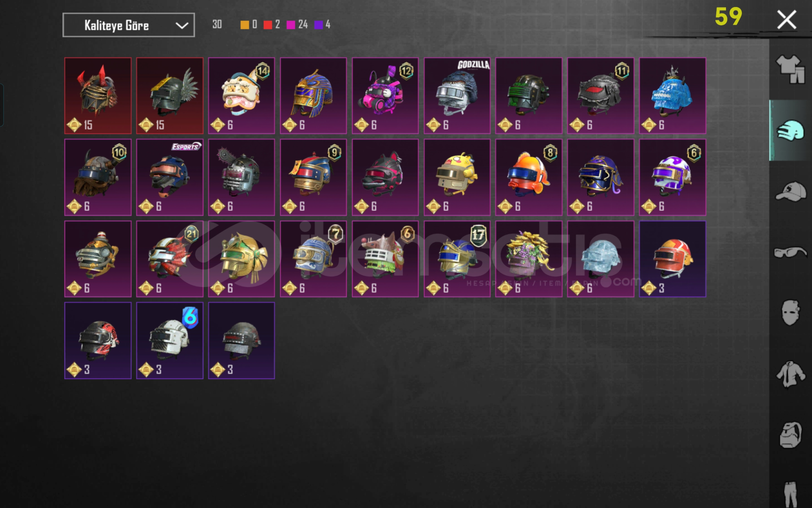Open the backpack category icon
The width and height of the screenshot is (812, 508).
tap(790, 435)
